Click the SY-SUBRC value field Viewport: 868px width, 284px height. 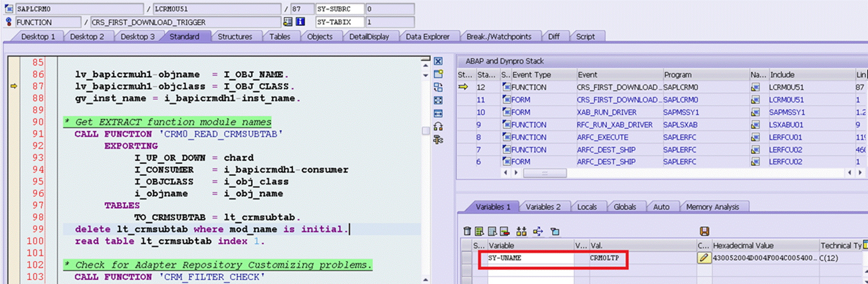click(389, 9)
